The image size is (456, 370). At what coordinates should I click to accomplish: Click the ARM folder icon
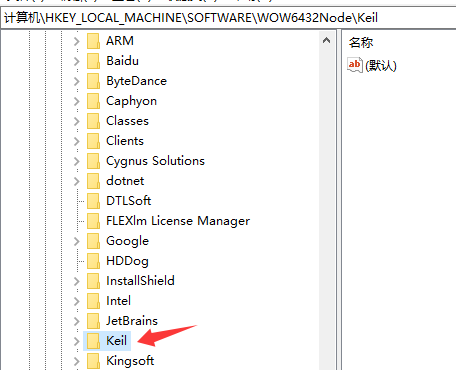click(x=93, y=41)
